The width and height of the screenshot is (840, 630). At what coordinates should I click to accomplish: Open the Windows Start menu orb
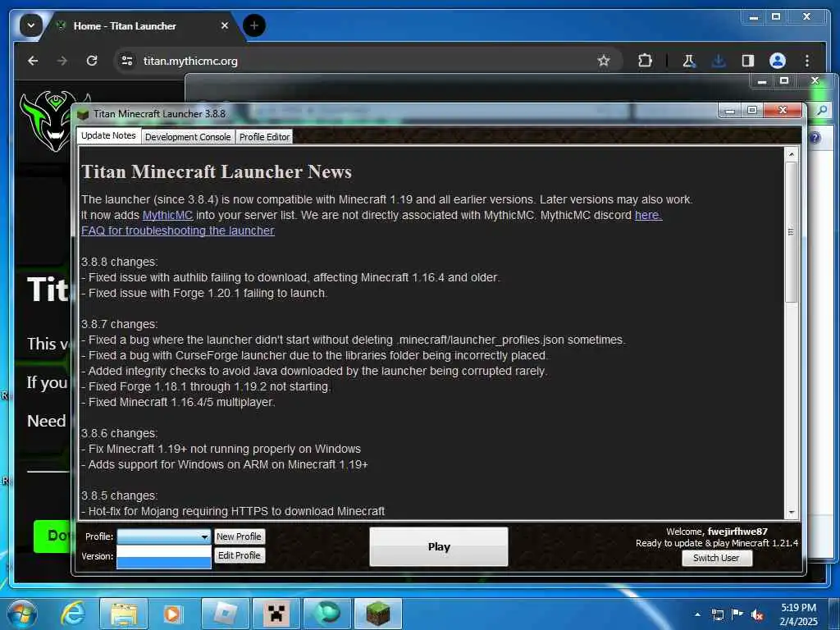(22, 614)
